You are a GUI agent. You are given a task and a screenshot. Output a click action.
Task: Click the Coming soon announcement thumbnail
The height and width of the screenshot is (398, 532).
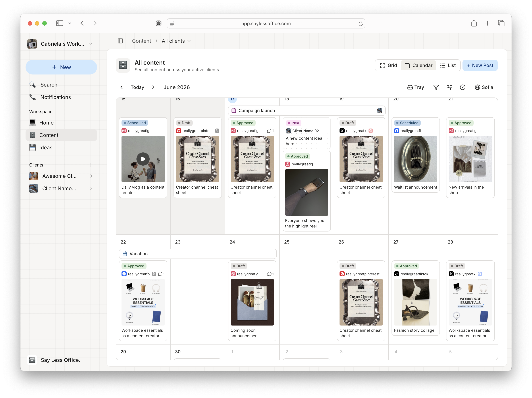(252, 302)
